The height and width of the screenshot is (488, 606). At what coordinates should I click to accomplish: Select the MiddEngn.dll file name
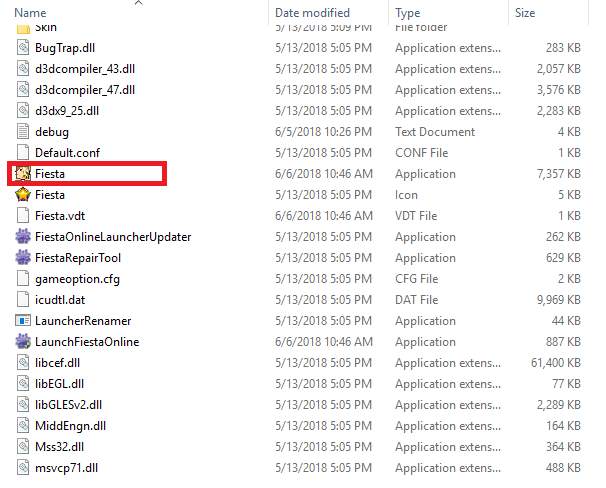pyautogui.click(x=70, y=426)
